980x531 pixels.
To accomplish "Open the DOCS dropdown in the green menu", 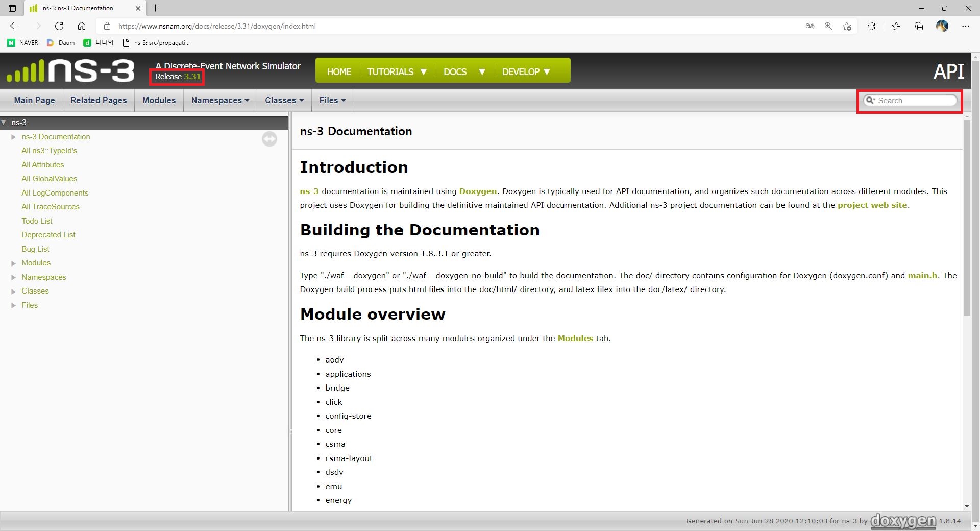I will (x=464, y=71).
